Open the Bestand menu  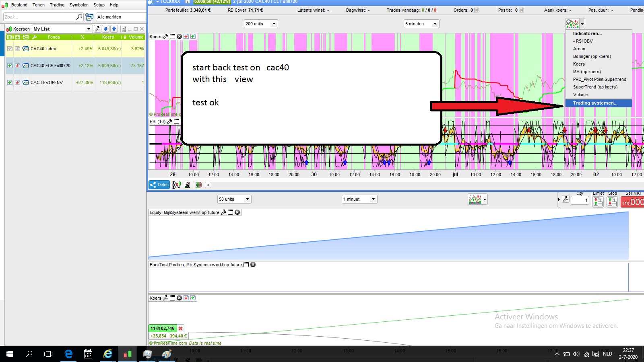click(19, 5)
